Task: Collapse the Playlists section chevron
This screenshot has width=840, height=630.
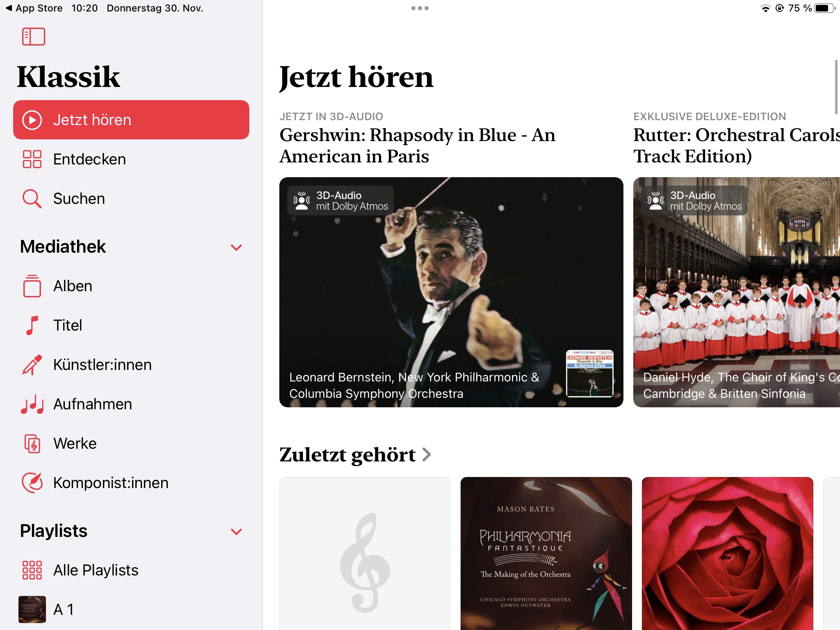Action: click(236, 532)
